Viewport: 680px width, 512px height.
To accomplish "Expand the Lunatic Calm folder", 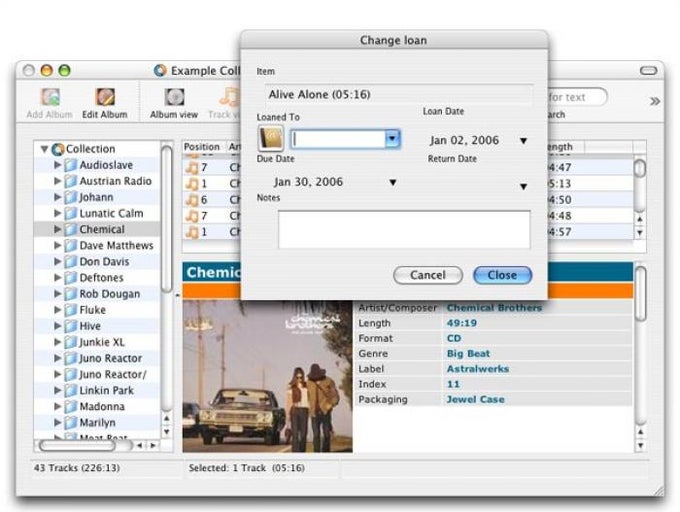I will tap(57, 213).
